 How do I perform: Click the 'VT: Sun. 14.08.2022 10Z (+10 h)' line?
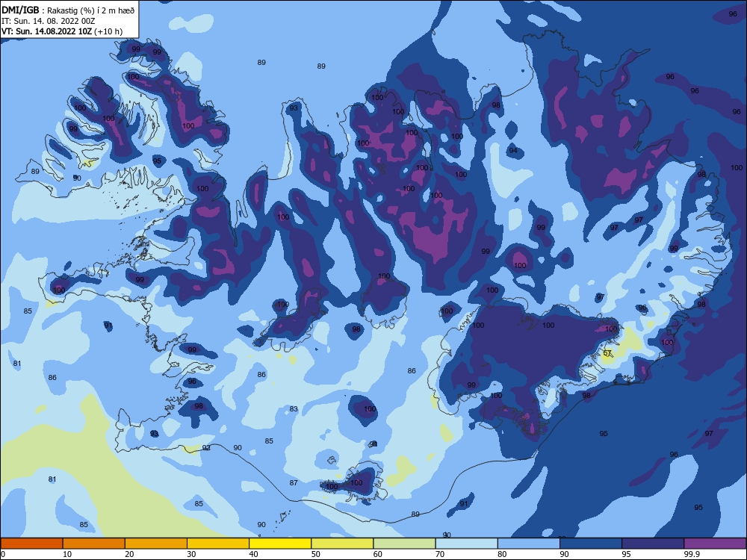(x=62, y=31)
